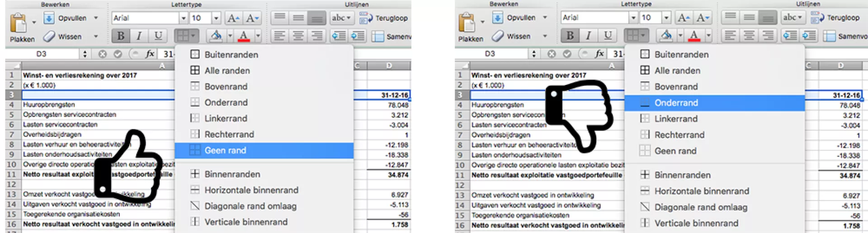Click red font color A in right screenshot
Viewport: 868px width, 233px height.
pos(694,36)
